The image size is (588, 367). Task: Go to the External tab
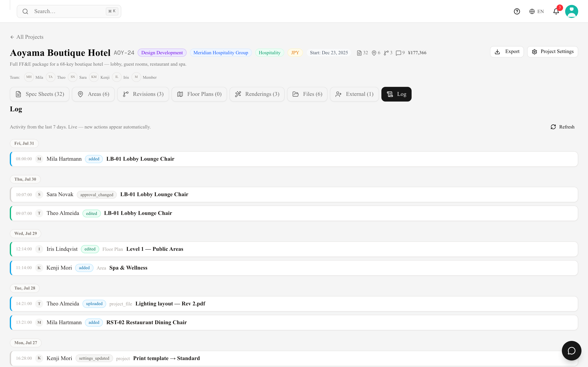coord(354,94)
